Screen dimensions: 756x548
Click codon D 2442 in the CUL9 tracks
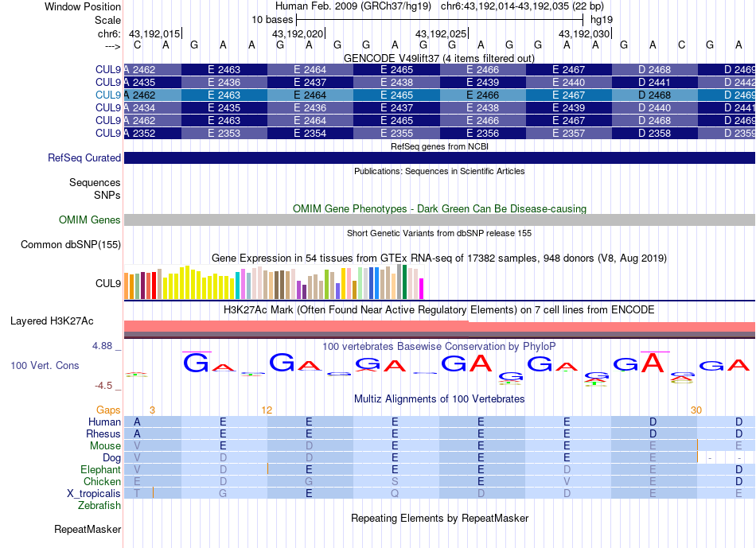click(727, 83)
